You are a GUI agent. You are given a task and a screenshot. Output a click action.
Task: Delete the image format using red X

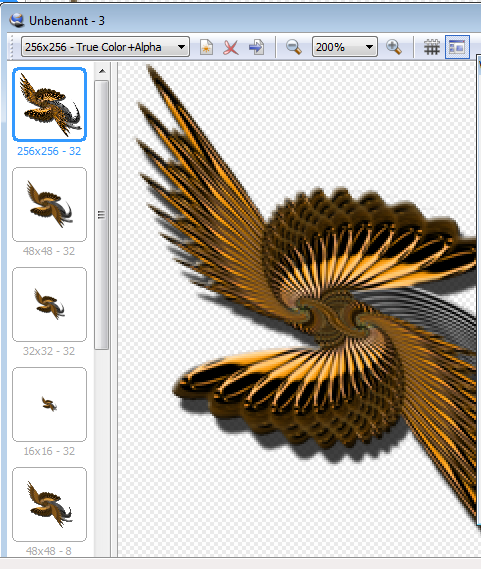(231, 47)
